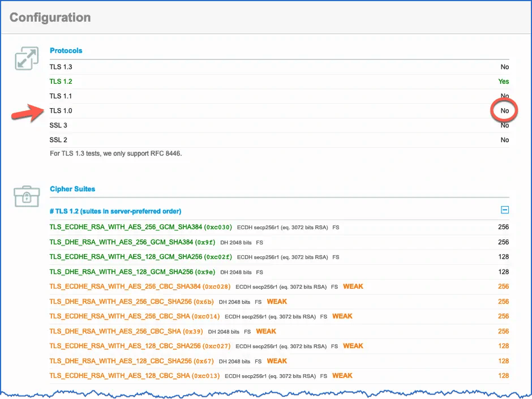Collapse the TLS 1.2 cipher suites list
This screenshot has height=399, width=532.
coord(504,210)
